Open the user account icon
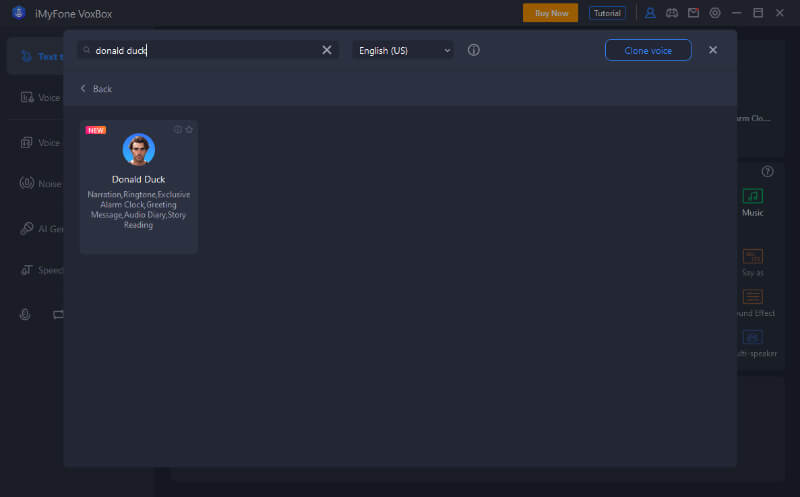Viewport: 800px width, 497px height. [650, 13]
